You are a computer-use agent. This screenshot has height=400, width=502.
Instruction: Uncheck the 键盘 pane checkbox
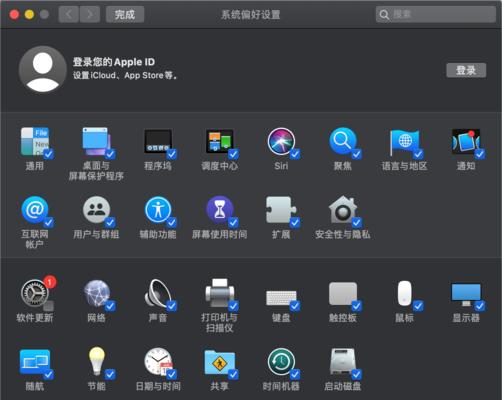295,306
